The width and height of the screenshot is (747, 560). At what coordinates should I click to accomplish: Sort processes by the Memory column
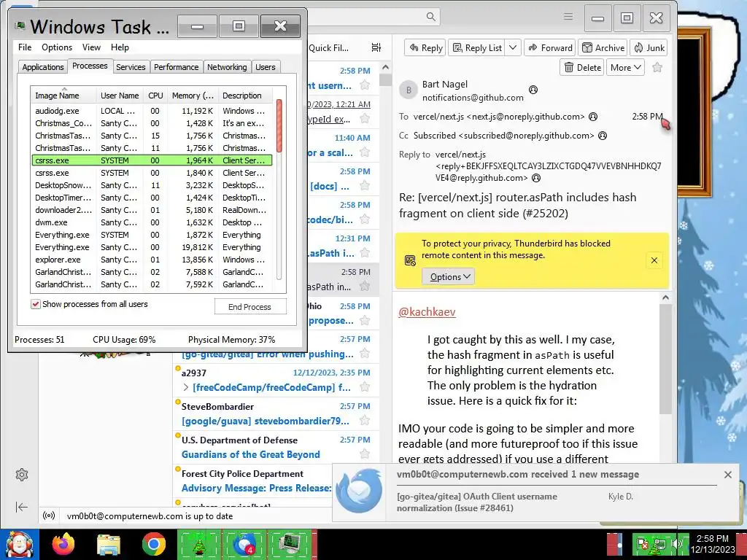coord(193,96)
